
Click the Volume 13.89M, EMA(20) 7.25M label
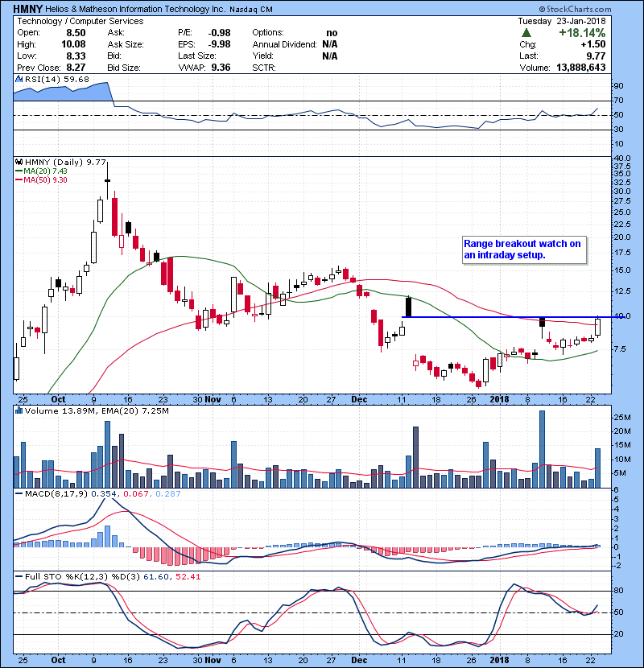tap(97, 410)
